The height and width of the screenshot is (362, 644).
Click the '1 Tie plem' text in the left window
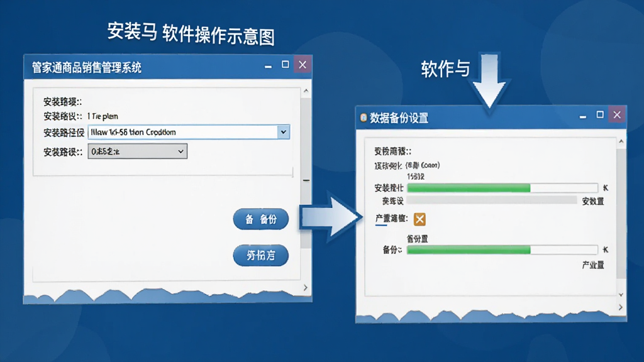(103, 116)
